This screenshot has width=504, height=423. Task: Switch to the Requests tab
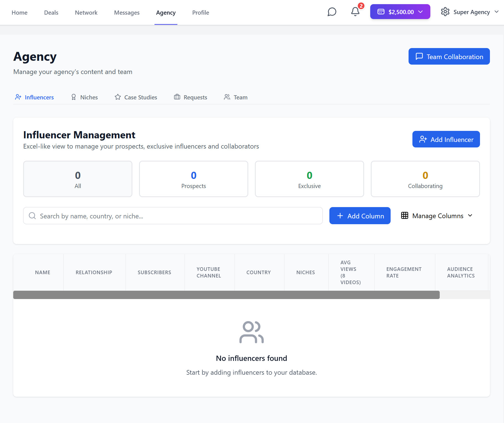190,97
